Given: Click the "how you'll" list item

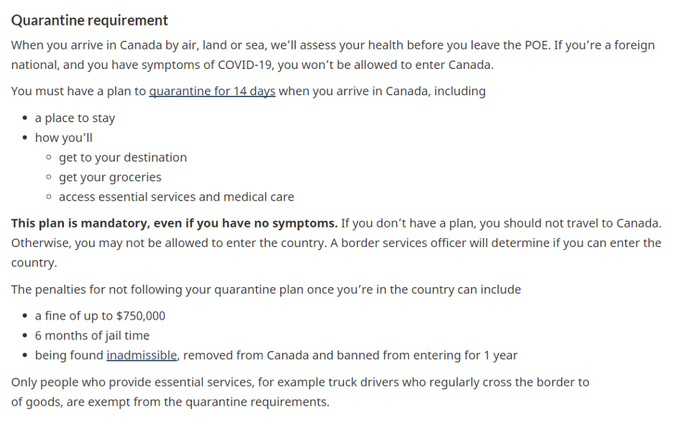Looking at the screenshot, I should pyautogui.click(x=64, y=138).
